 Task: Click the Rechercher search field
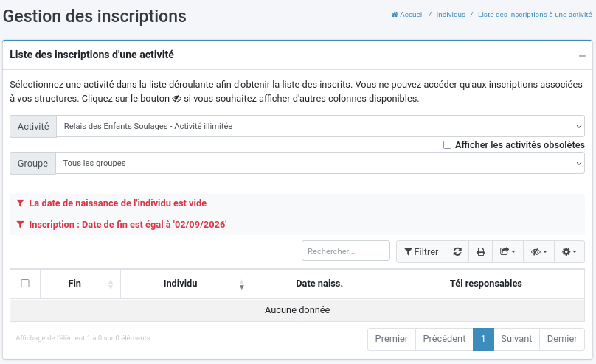pos(346,251)
